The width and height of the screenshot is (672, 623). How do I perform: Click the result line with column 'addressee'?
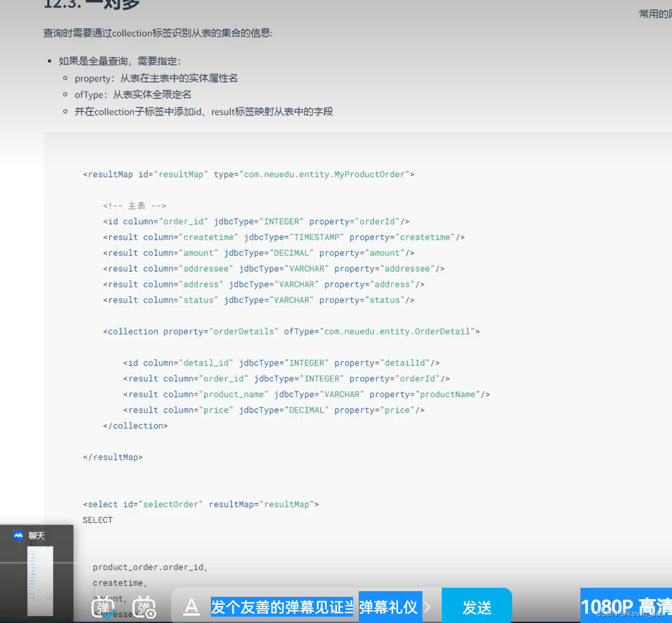[x=273, y=269]
